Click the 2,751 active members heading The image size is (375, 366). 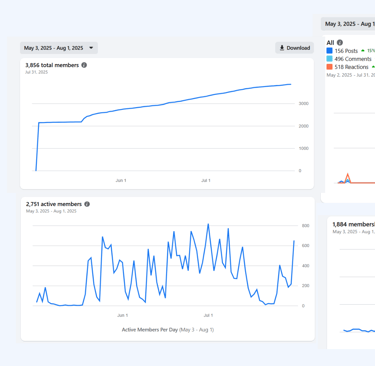click(54, 204)
